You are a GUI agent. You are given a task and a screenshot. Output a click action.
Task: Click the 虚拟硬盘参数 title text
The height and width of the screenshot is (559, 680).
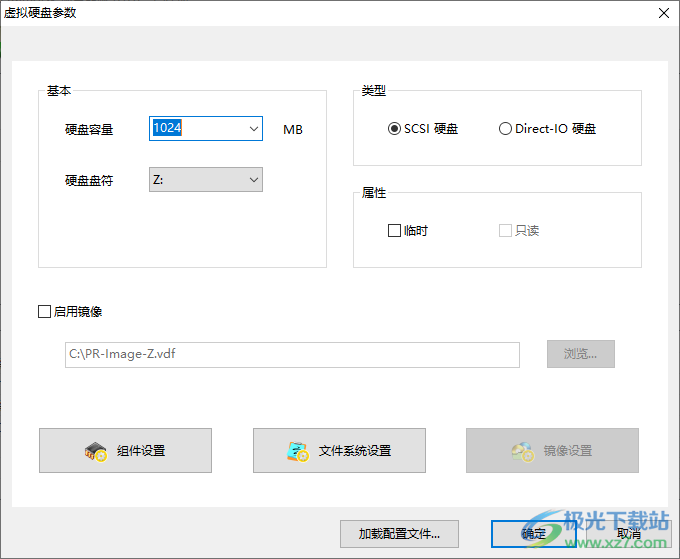(x=40, y=13)
